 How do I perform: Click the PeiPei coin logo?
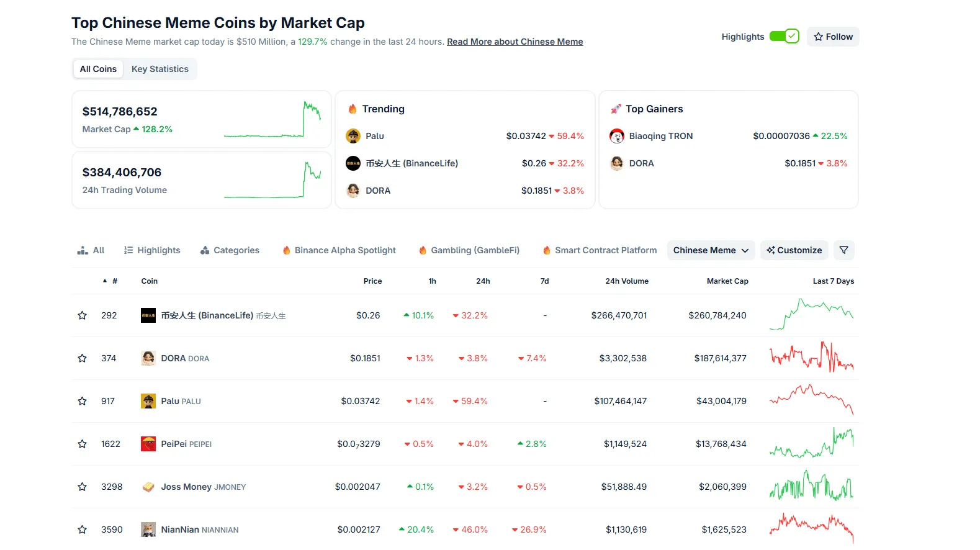[148, 444]
